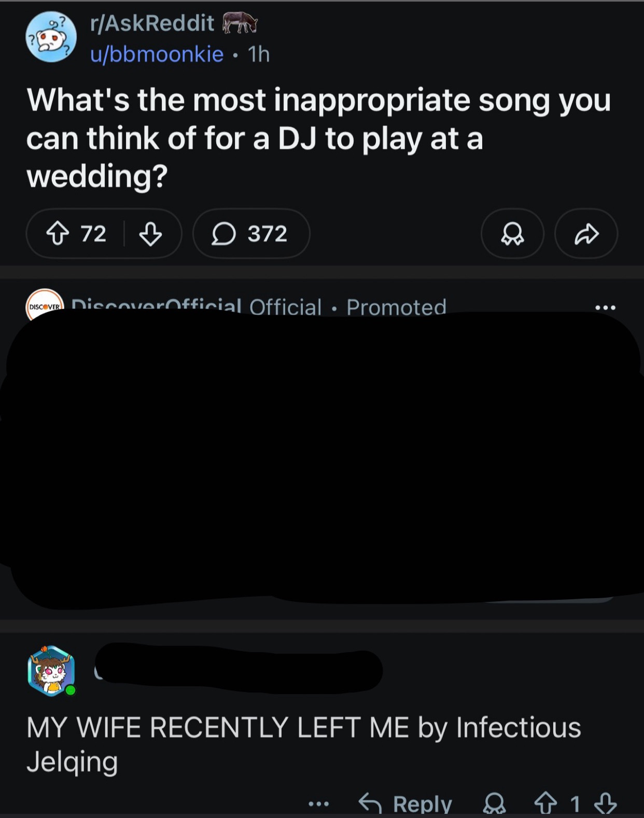The width and height of the screenshot is (644, 818).
Task: Reply to the Infectious Jelqing comment
Action: tap(405, 804)
